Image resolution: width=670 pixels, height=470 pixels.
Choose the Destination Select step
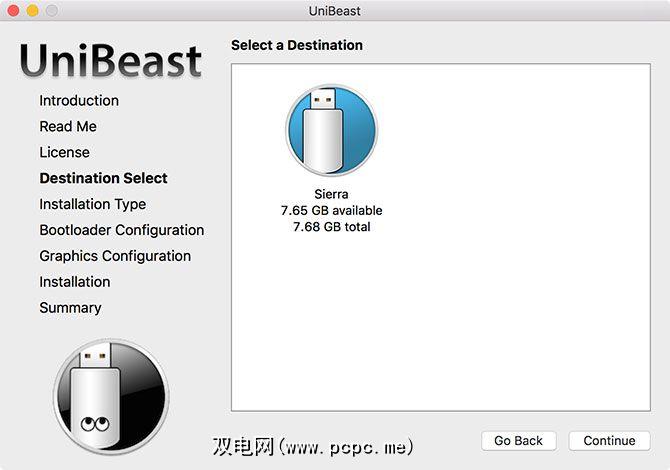(x=103, y=178)
